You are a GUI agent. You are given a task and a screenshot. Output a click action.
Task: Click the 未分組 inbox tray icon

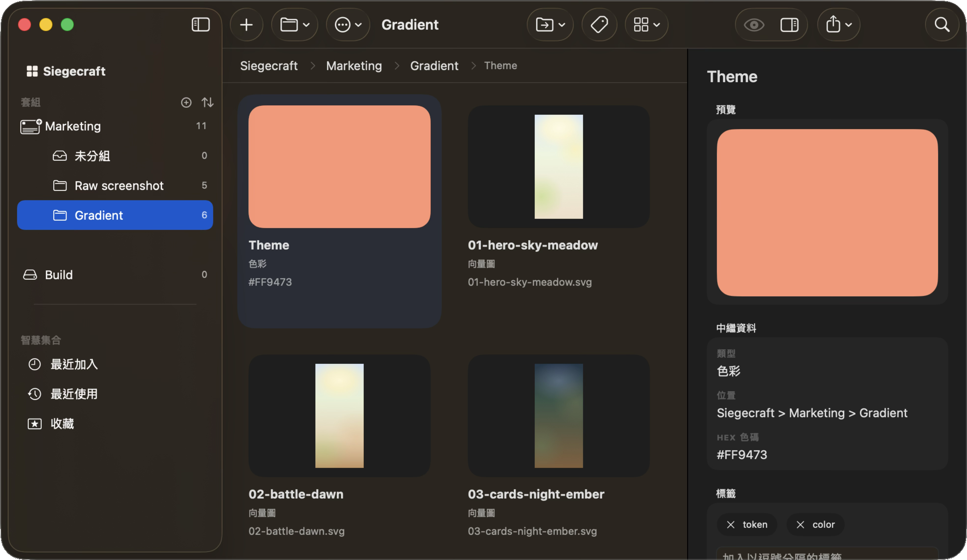point(60,156)
